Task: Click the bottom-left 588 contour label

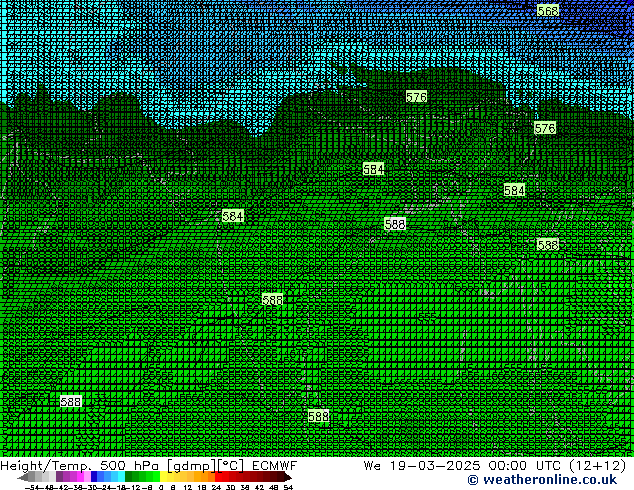Action: [x=71, y=401]
